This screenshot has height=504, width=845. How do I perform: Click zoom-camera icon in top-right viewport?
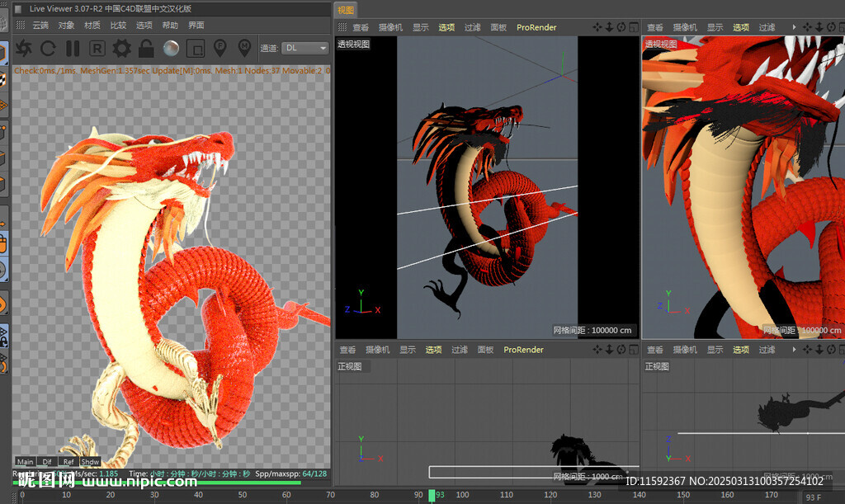(x=819, y=27)
